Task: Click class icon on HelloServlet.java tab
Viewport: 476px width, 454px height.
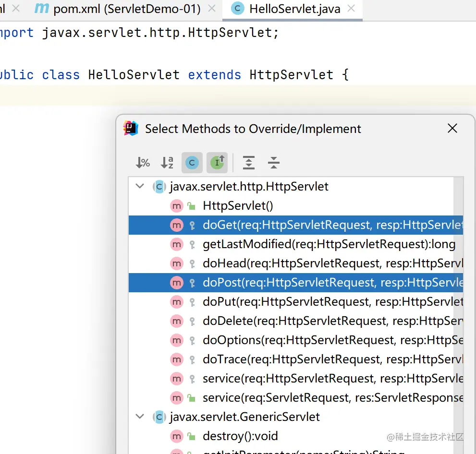Action: 238,9
